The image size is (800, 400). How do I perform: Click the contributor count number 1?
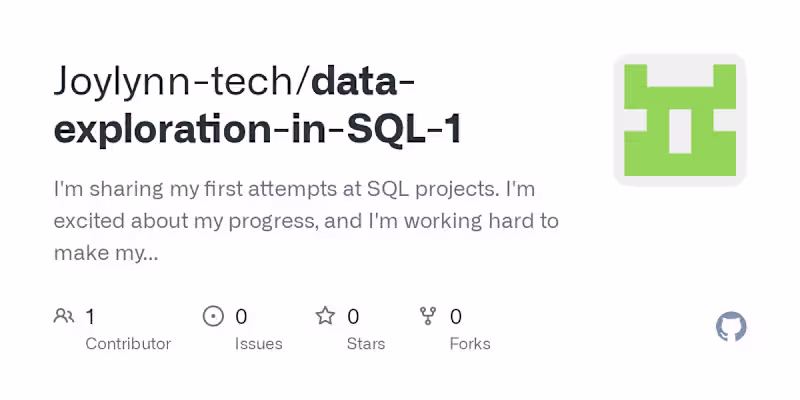[90, 317]
